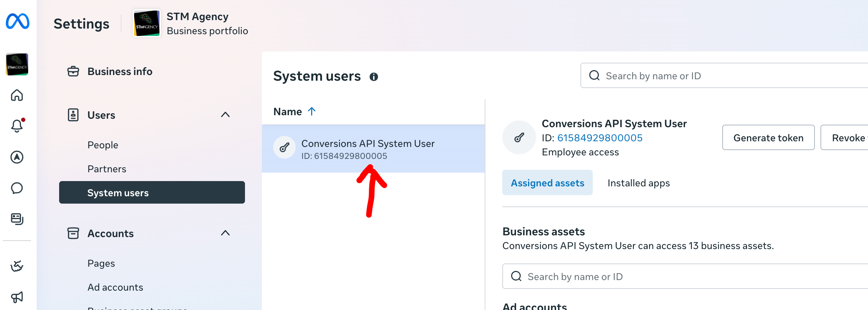
Task: Click the STM Agency Business portfolio title
Action: click(207, 24)
